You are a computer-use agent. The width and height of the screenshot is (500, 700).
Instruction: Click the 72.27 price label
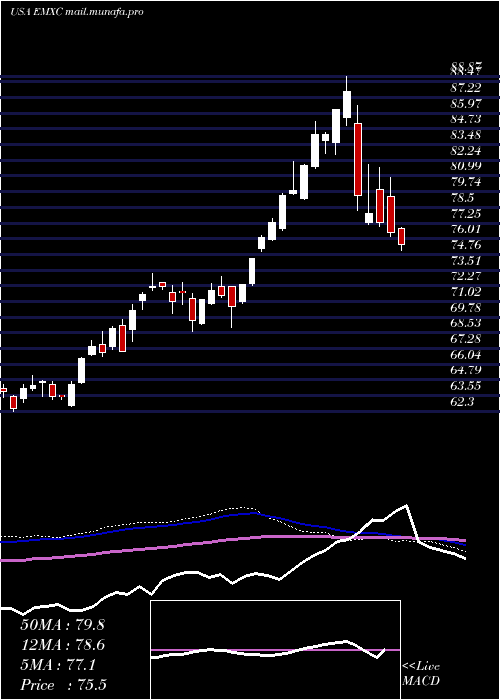pos(468,276)
